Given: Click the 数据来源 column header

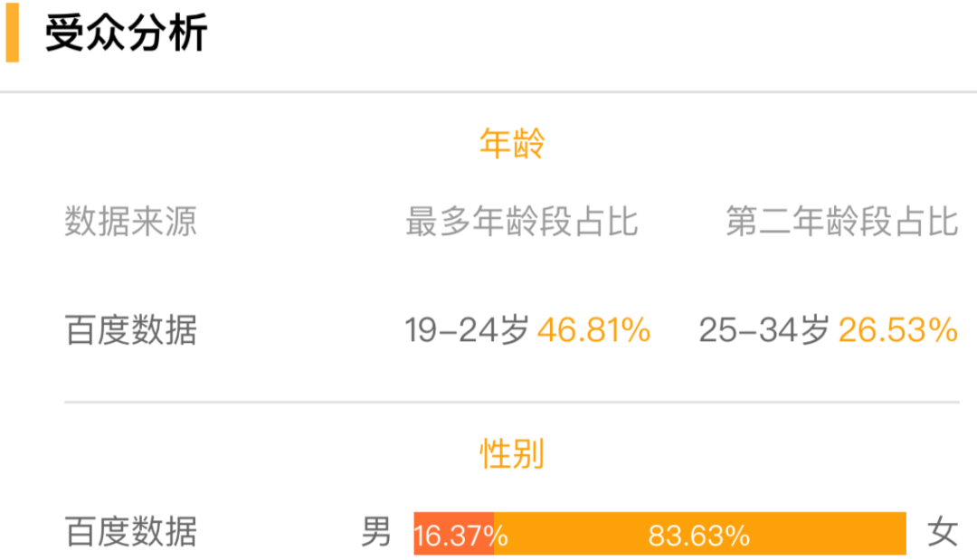Looking at the screenshot, I should point(130,222).
